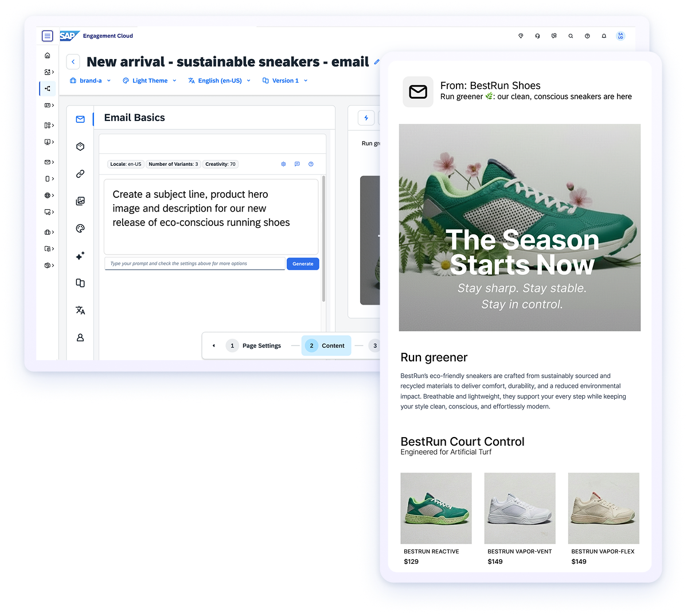The width and height of the screenshot is (687, 616).
Task: Open the Version 1 dropdown
Action: 285,81
